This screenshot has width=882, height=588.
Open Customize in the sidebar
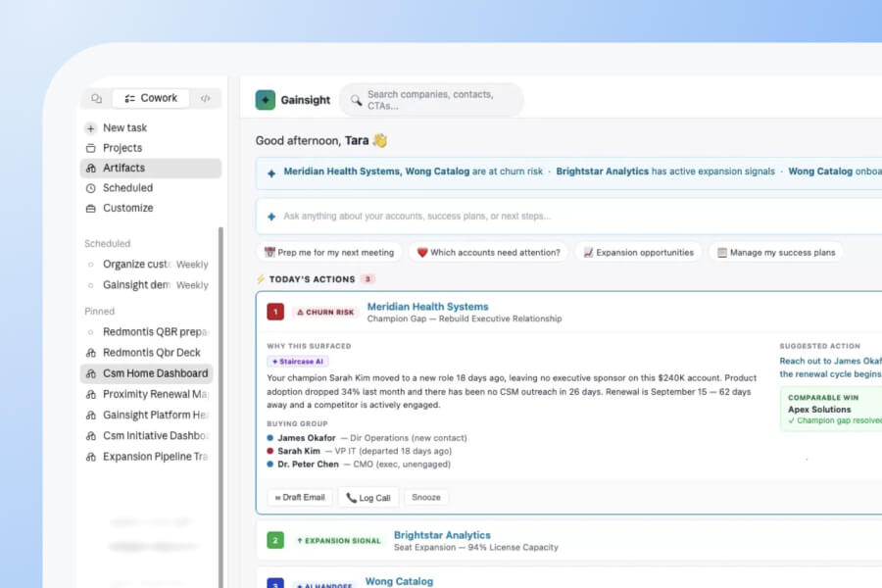[151, 208]
